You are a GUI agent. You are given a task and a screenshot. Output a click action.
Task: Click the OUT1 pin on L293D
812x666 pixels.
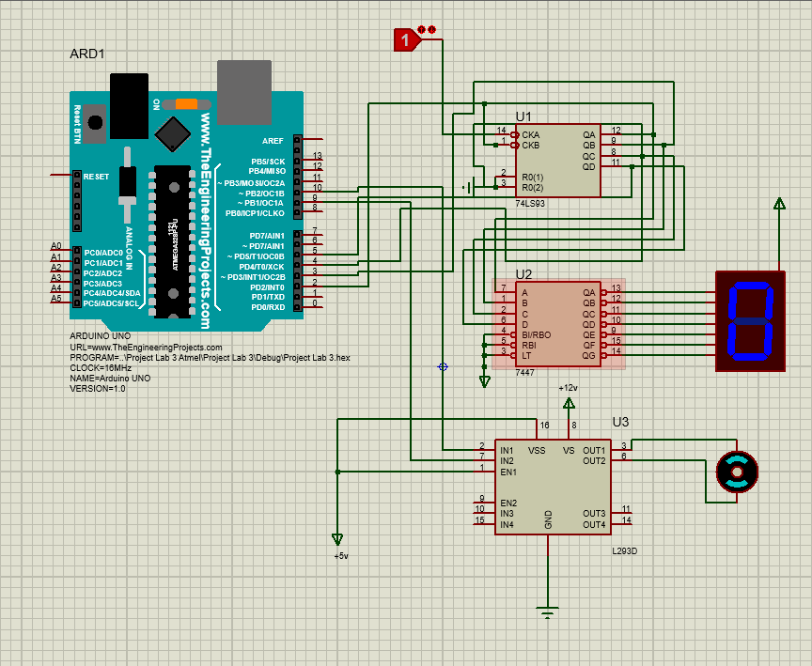click(x=621, y=450)
